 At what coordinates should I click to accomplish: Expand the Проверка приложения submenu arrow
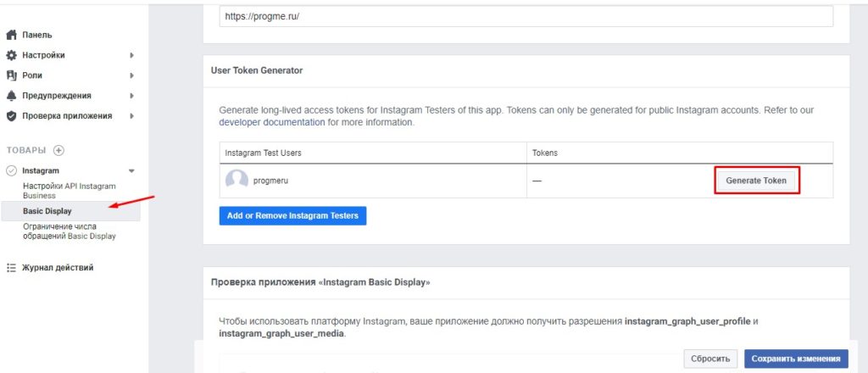point(131,116)
